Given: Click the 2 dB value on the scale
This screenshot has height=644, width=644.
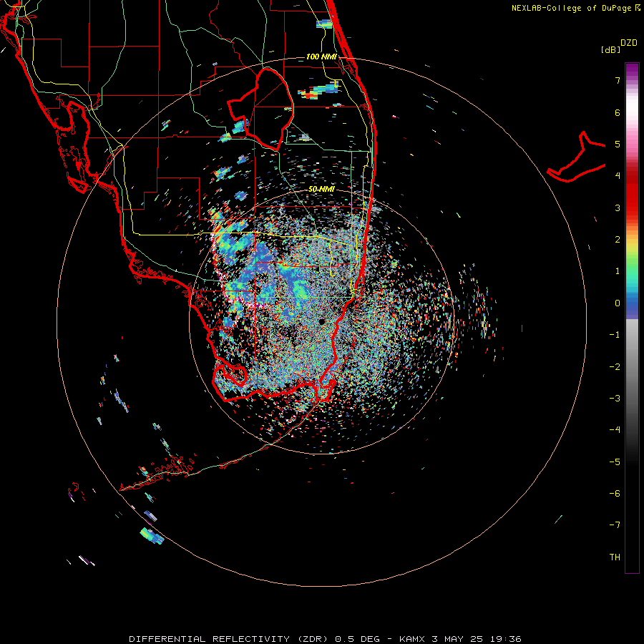Looking at the screenshot, I should point(618,240).
